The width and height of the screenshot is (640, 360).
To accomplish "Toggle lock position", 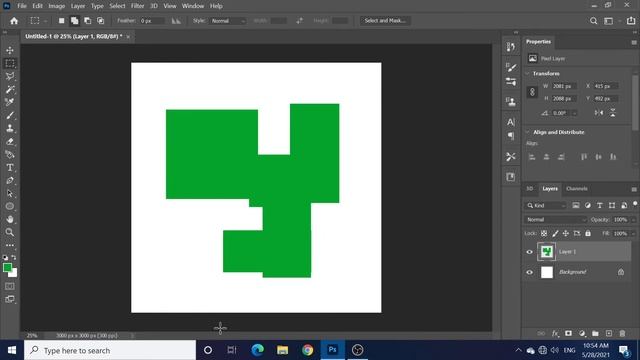I will click(566, 233).
